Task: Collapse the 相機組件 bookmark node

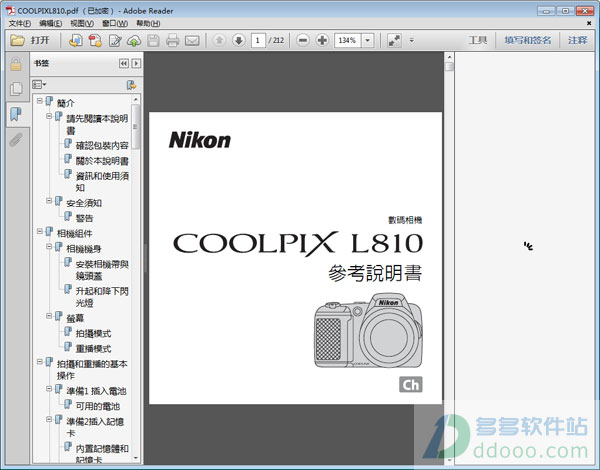Action: click(x=39, y=231)
